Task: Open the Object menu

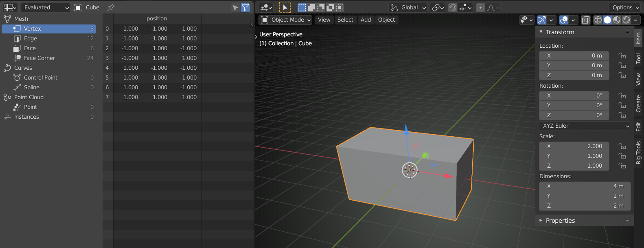Action: tap(386, 20)
